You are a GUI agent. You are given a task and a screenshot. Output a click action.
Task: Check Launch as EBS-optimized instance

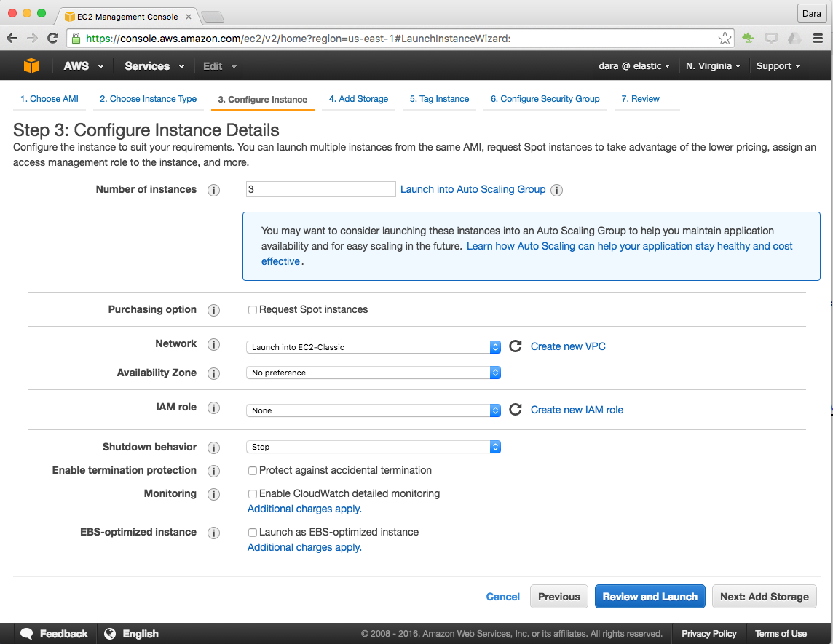(x=253, y=533)
